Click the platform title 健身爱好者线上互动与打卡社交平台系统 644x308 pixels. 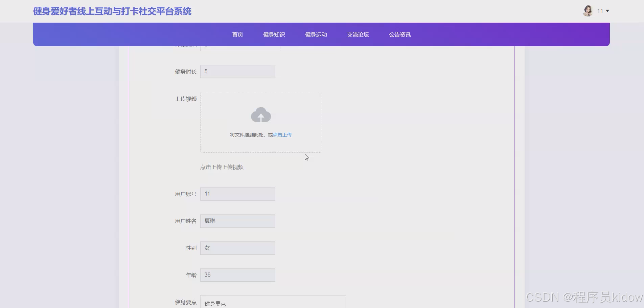(x=112, y=11)
